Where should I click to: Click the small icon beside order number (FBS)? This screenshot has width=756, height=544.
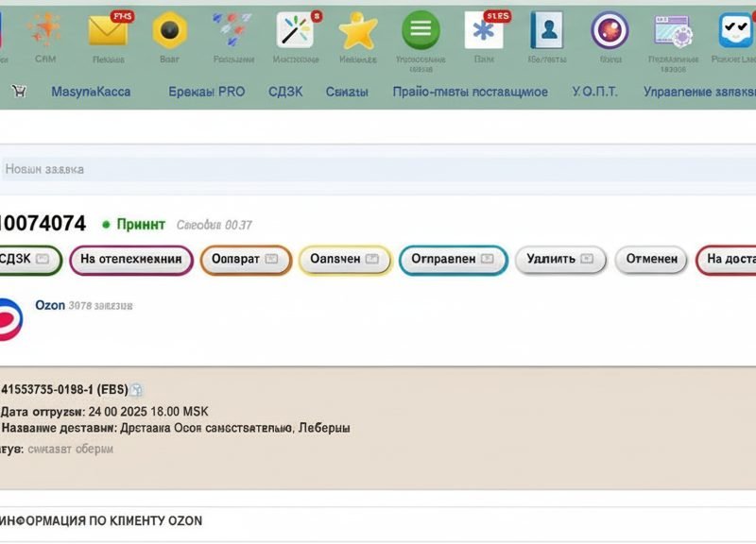[137, 390]
